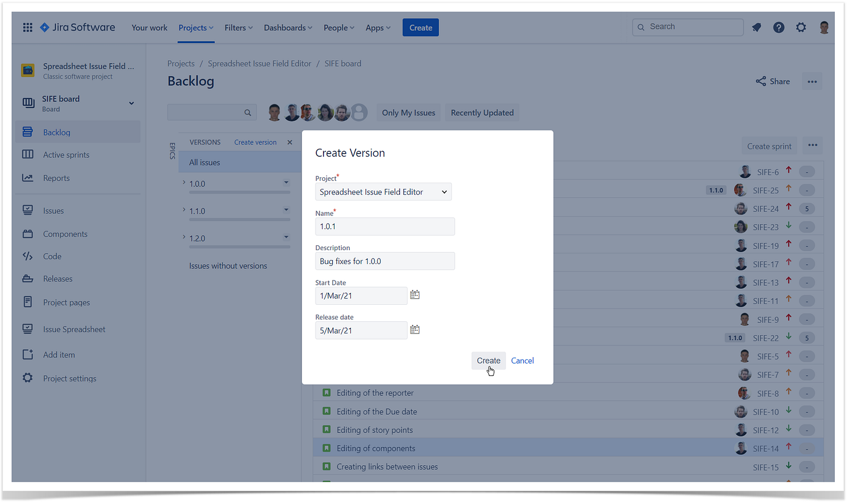Expand version 1.0.0 in Versions panel
Image resolution: width=850 pixels, height=504 pixels.
point(184,182)
